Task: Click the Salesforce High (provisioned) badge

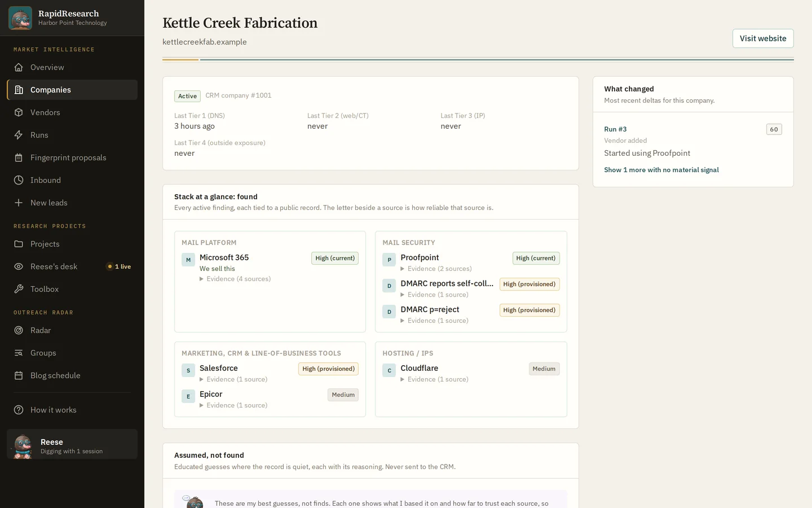Action: [328, 369]
